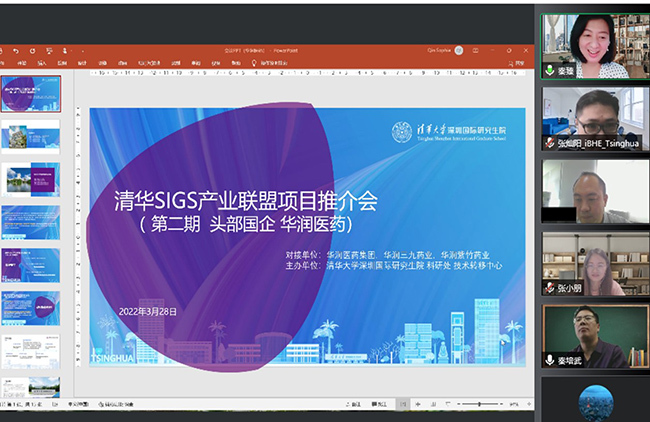
Task: Click the zoom percentage value in status bar
Action: tap(514, 404)
